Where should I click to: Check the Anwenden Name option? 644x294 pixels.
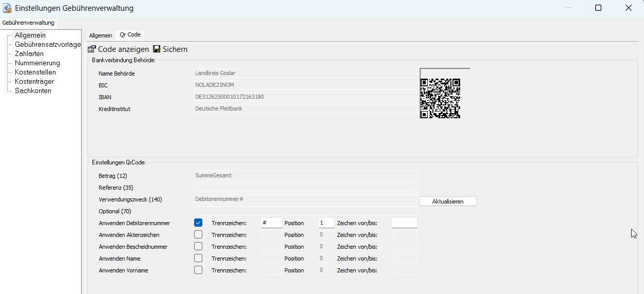point(198,259)
